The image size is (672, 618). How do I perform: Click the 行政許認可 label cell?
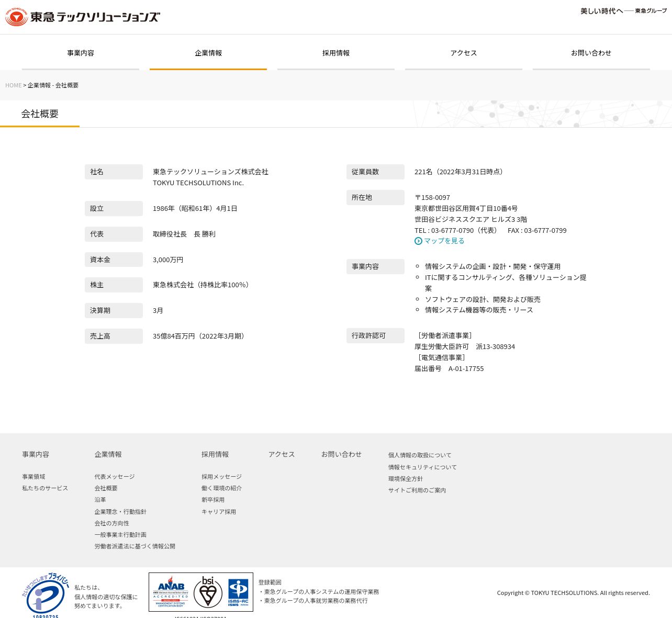375,336
